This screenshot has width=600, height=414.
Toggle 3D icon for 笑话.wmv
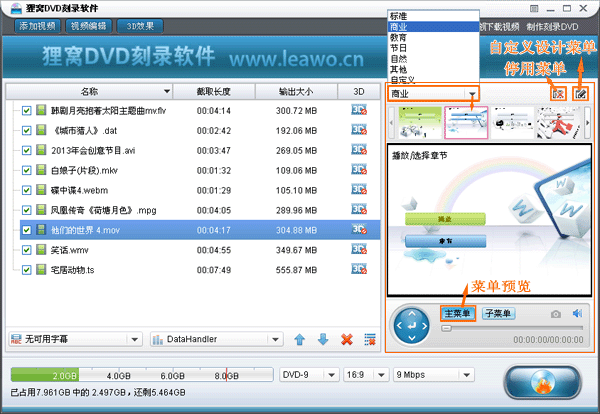(359, 249)
